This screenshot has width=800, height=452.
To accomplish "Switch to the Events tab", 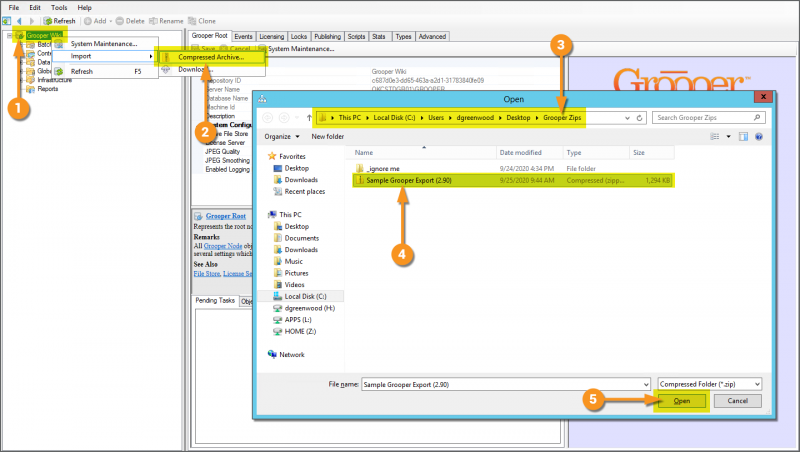I will (243, 37).
